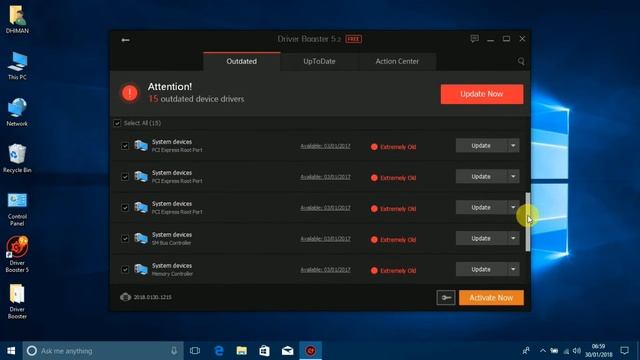Click the Cortana microphone icon
Image resolution: width=640 pixels, height=360 pixels.
pos(174,351)
